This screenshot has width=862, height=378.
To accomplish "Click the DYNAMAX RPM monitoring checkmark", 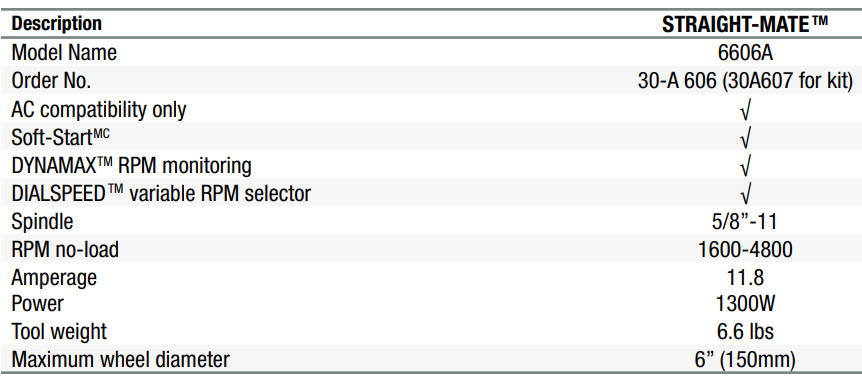I will [x=745, y=166].
